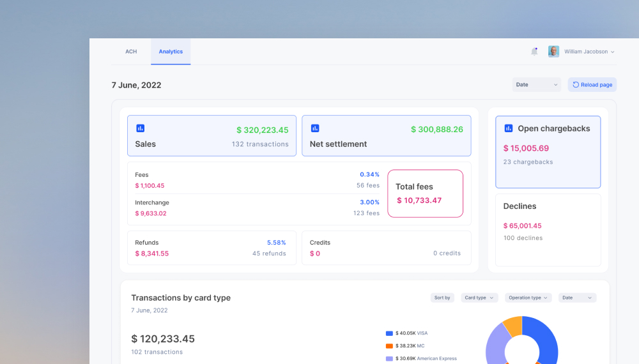
Task: Click the purple segment of the donut chart
Action: pos(497,346)
